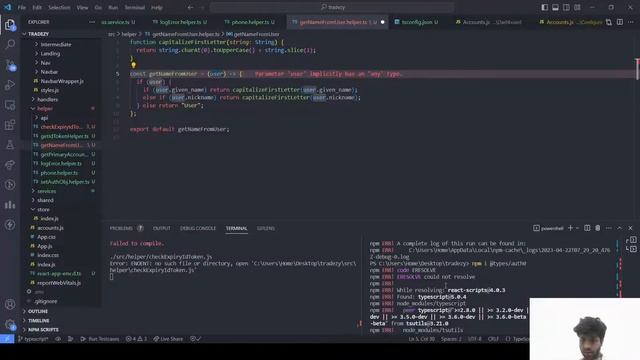Image resolution: width=640 pixels, height=360 pixels.
Task: Click Ln 5, Col 30 cursor position indicator
Action: (x=422, y=339)
